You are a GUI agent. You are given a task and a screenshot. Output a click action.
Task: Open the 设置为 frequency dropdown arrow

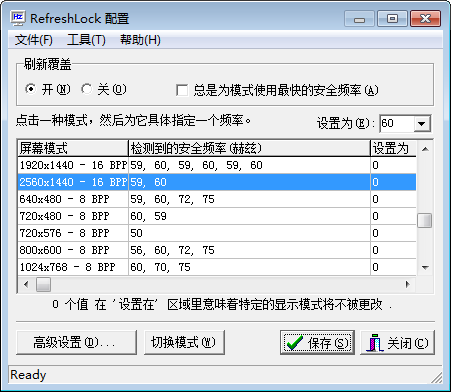(x=422, y=124)
